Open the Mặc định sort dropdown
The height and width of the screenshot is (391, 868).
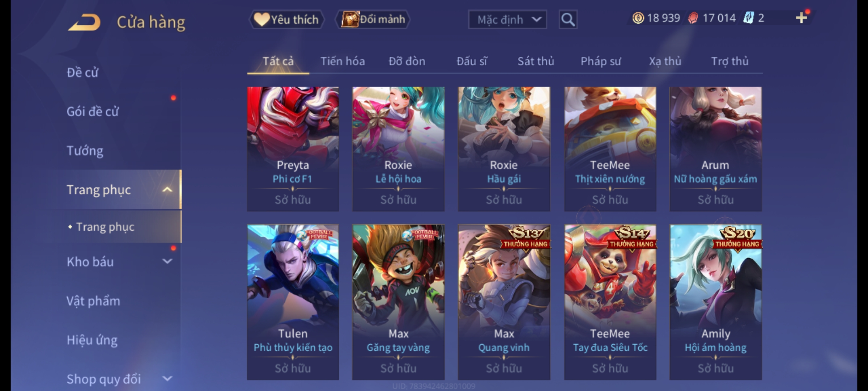click(x=507, y=20)
